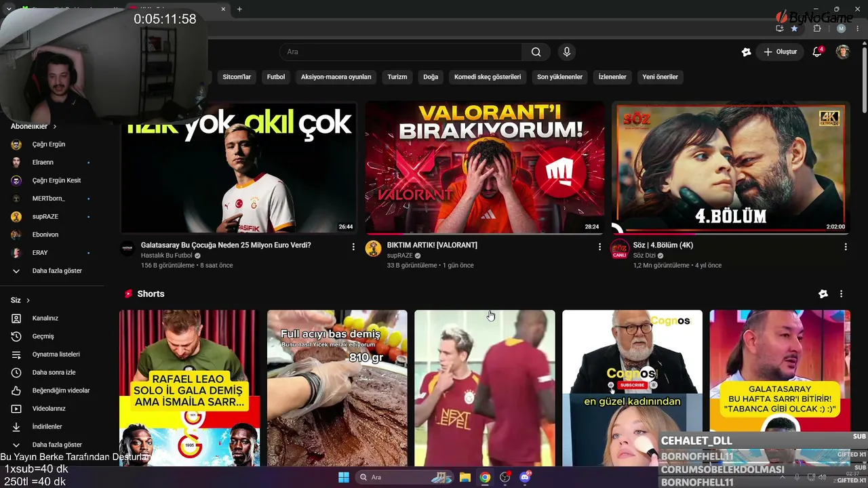Open Söz Dizi channel avatar

pyautogui.click(x=619, y=249)
